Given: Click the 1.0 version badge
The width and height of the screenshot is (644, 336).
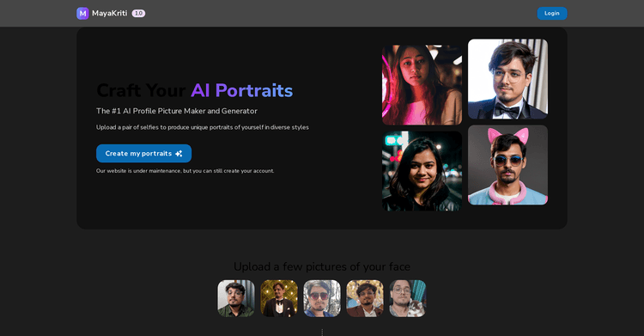Looking at the screenshot, I should pyautogui.click(x=138, y=13).
